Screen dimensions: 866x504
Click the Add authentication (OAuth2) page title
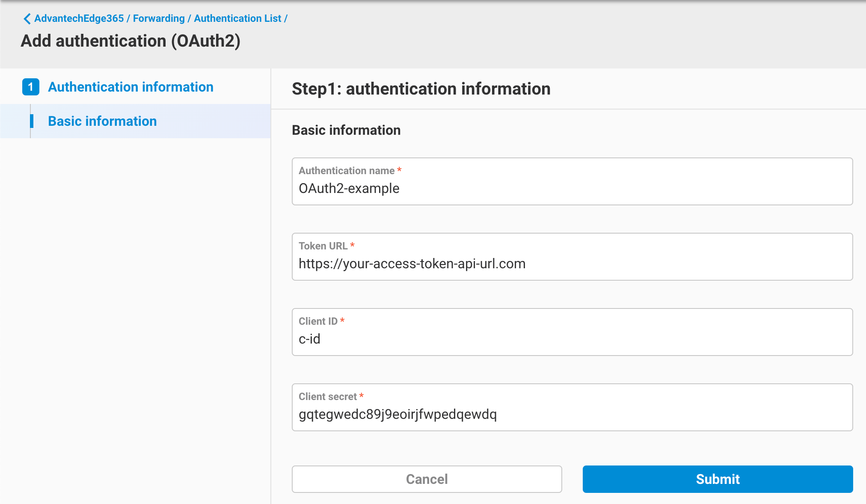[x=130, y=41]
